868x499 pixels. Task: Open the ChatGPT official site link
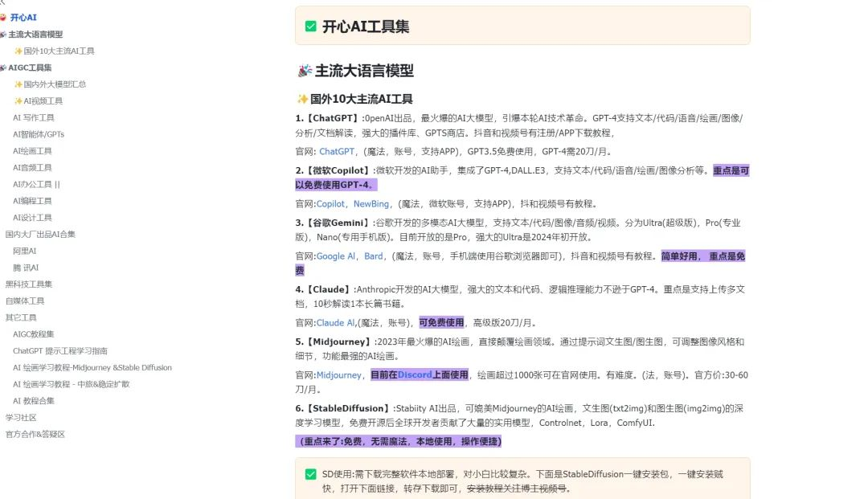pos(337,151)
